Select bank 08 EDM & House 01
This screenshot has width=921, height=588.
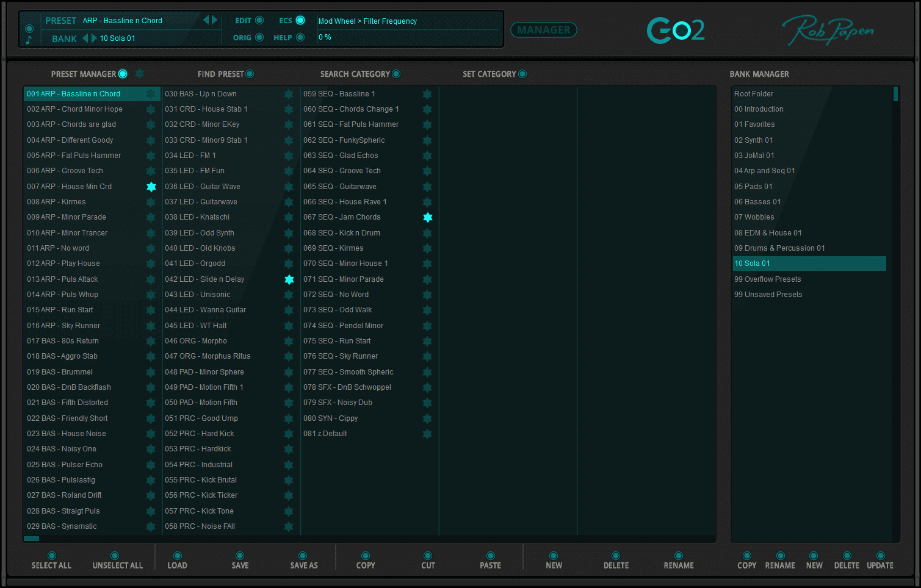tap(768, 233)
